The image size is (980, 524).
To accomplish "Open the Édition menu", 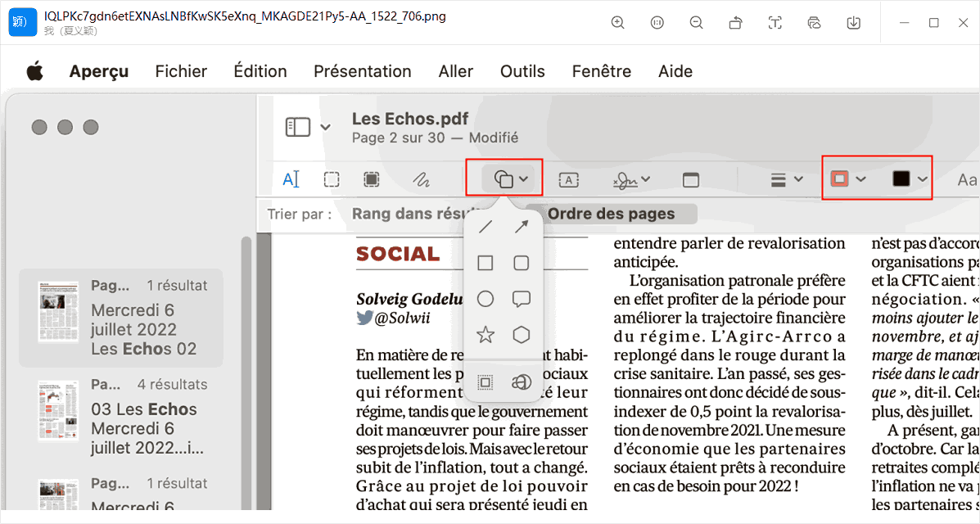I will pos(260,71).
